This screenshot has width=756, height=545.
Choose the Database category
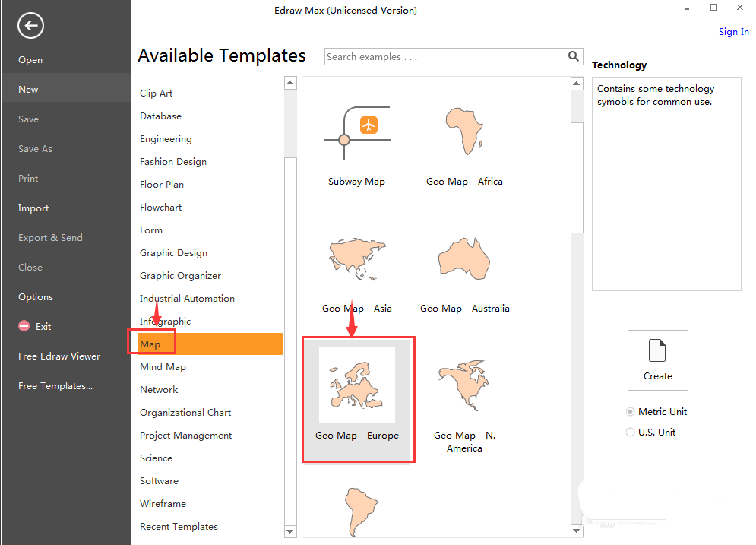point(160,116)
